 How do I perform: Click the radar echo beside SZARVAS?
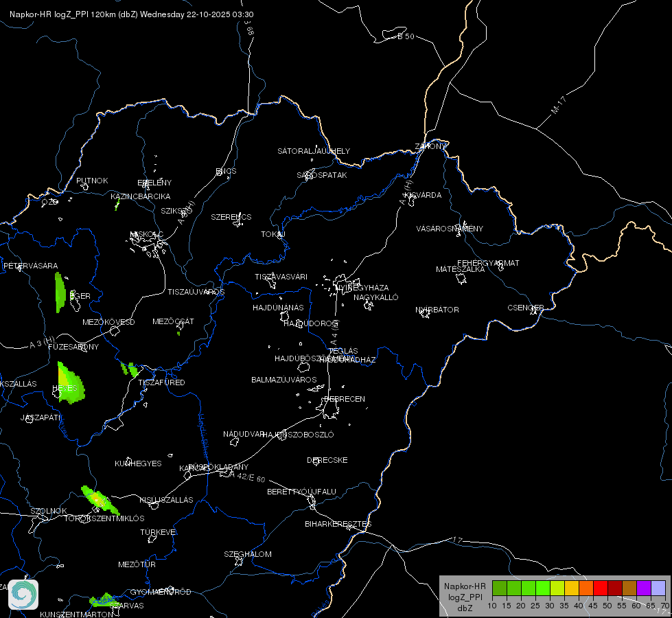pos(104,600)
